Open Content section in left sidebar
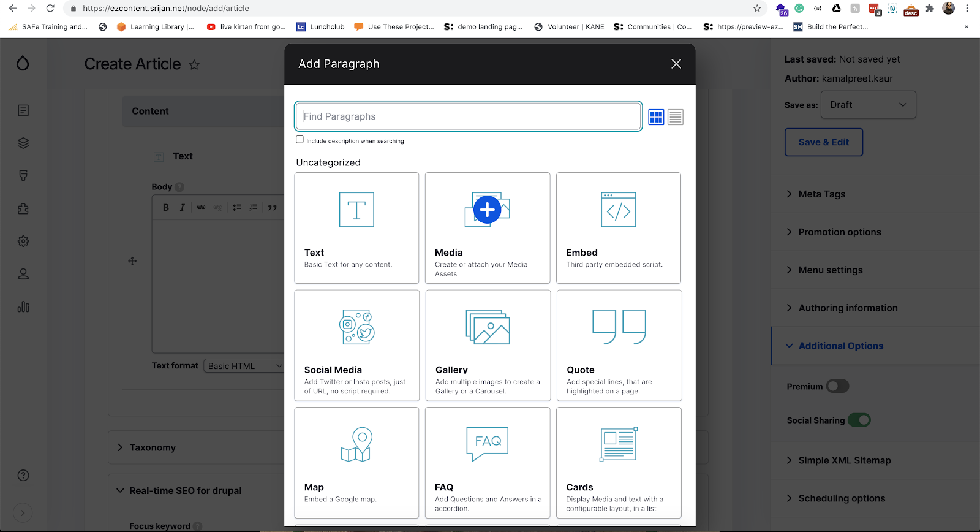 [23, 110]
